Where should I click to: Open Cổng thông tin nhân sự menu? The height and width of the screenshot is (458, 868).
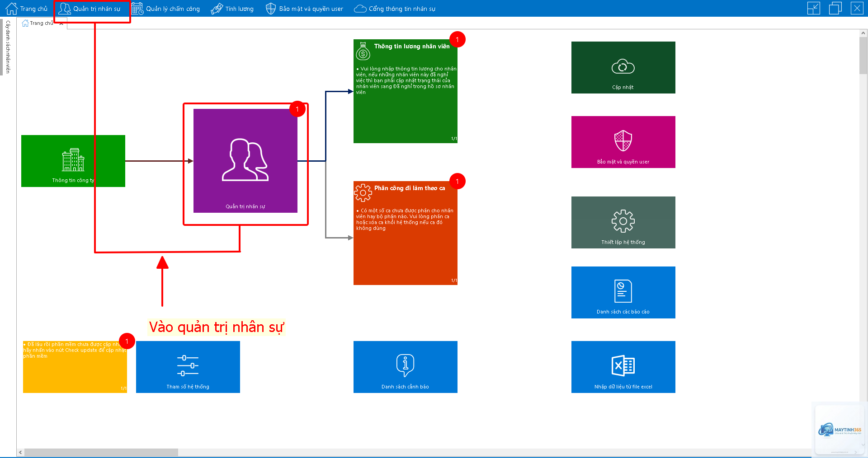[x=395, y=9]
